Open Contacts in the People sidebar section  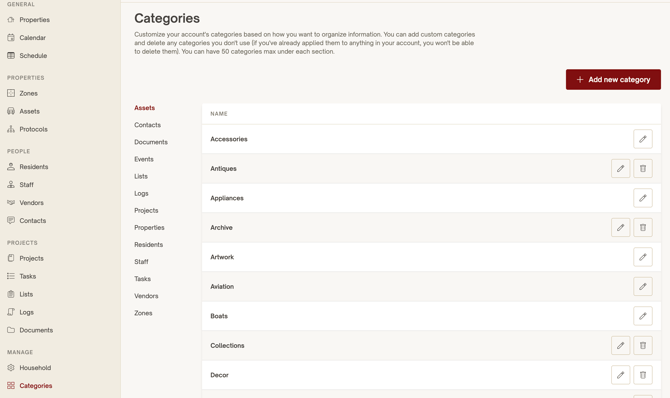pos(26,221)
